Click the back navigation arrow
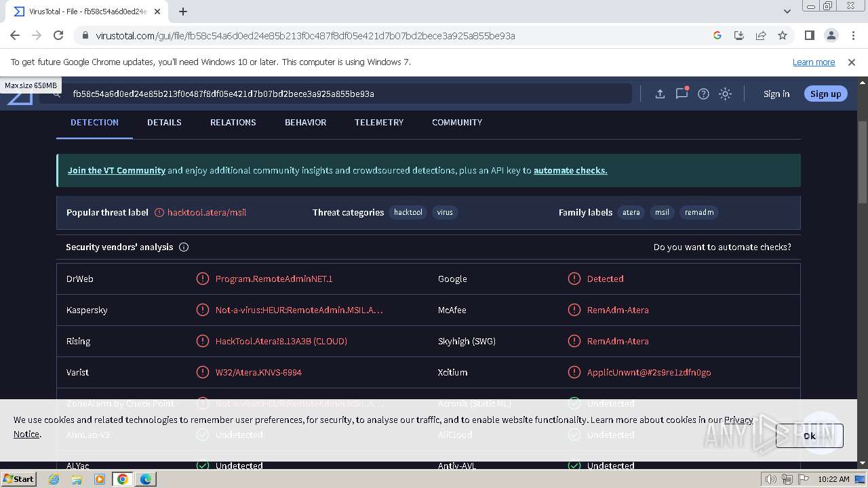 [15, 36]
